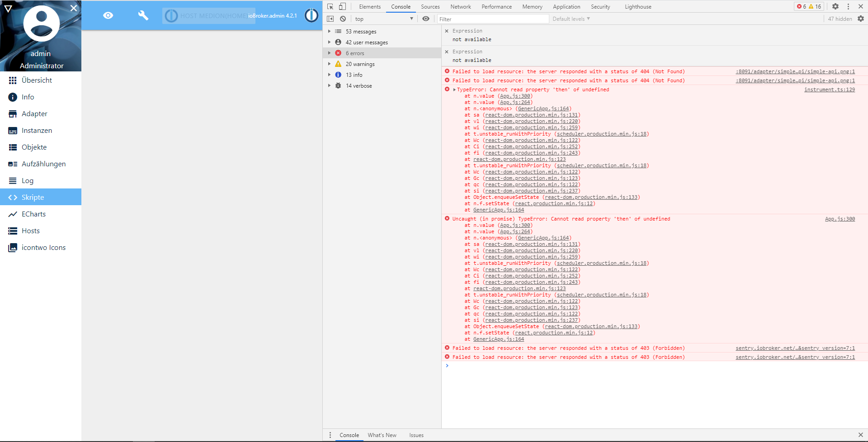Remove the second live Expression

[447, 52]
